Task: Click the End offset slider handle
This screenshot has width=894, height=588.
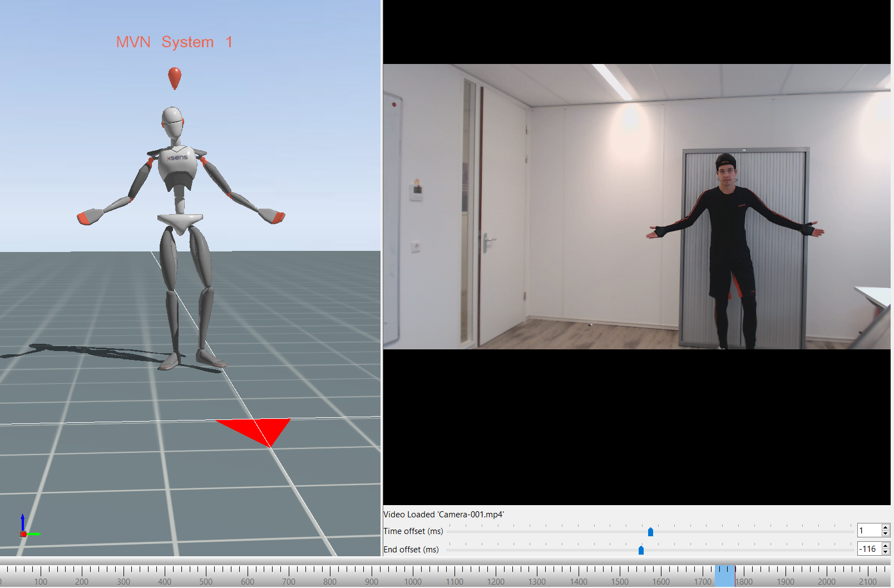Action: pos(642,550)
